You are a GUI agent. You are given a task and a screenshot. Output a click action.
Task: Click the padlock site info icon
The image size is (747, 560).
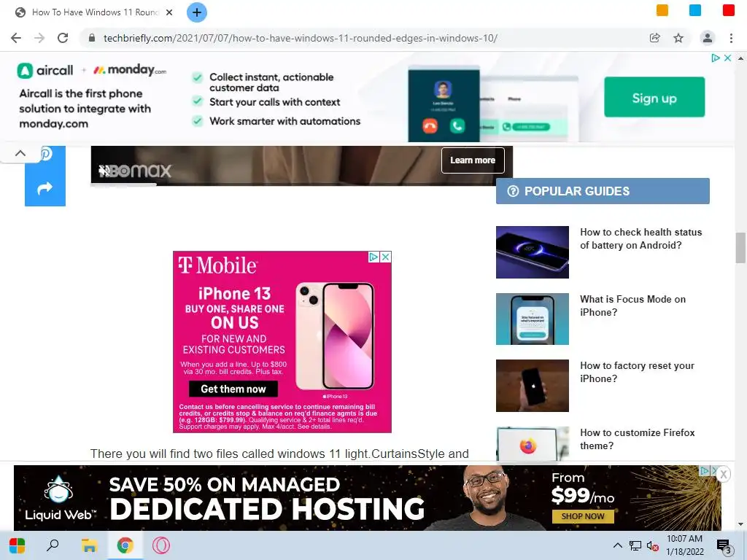point(92,38)
